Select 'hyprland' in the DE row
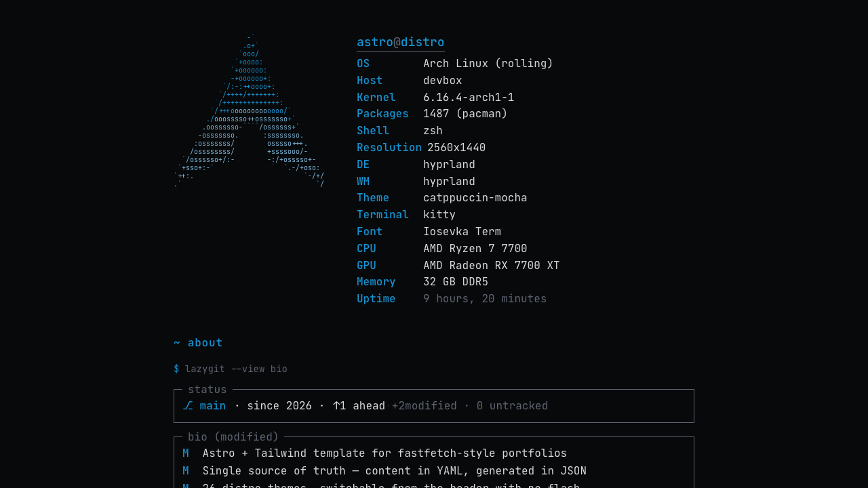Viewport: 868px width, 488px height. [449, 165]
